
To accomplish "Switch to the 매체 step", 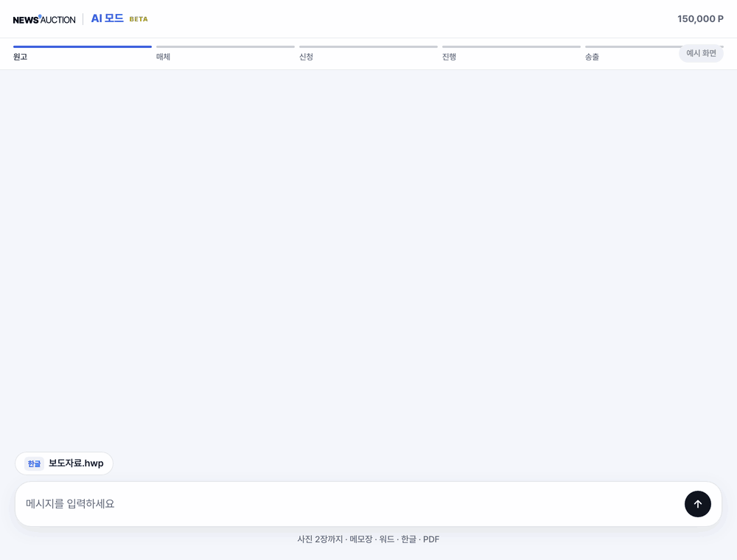I will 163,57.
